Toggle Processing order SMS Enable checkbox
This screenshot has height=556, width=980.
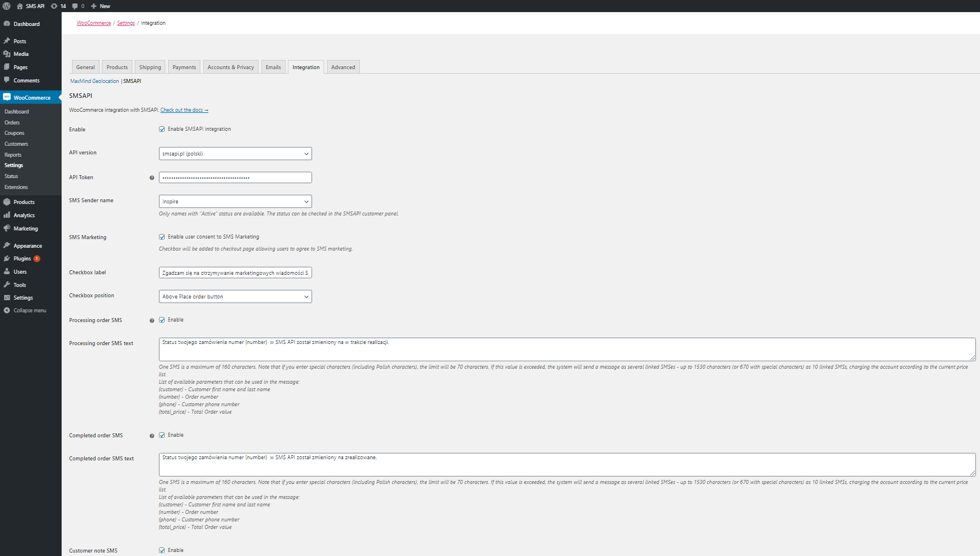tap(162, 320)
